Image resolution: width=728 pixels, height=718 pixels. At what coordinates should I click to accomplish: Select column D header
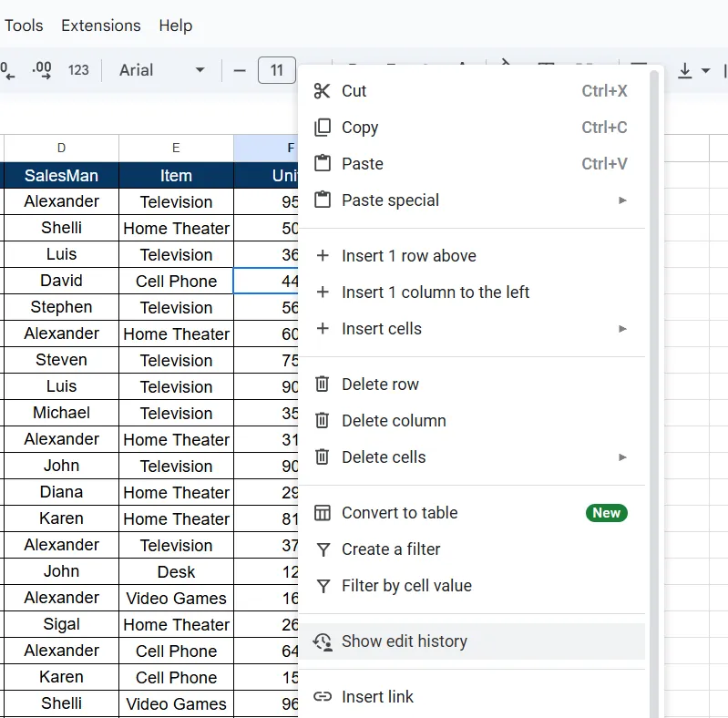click(x=61, y=149)
